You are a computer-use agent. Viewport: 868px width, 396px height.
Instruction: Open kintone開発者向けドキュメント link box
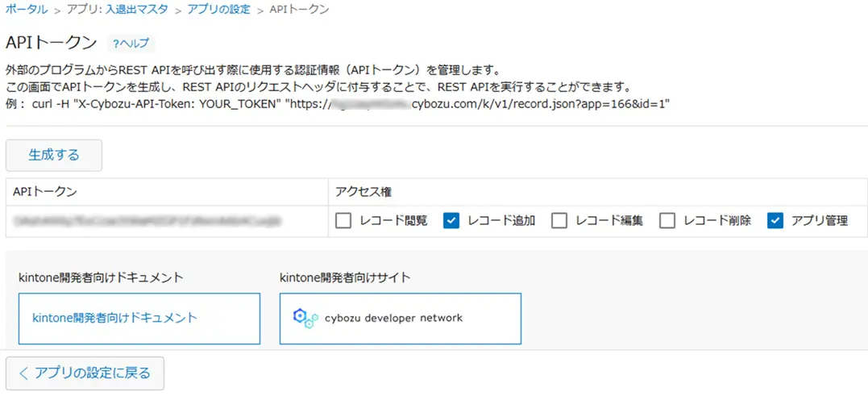139,319
